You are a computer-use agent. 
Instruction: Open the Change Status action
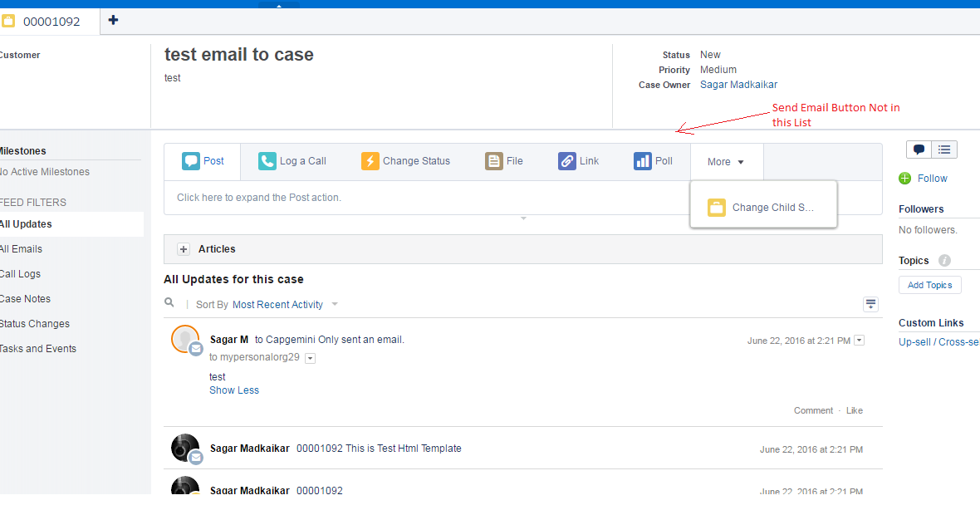tap(405, 161)
